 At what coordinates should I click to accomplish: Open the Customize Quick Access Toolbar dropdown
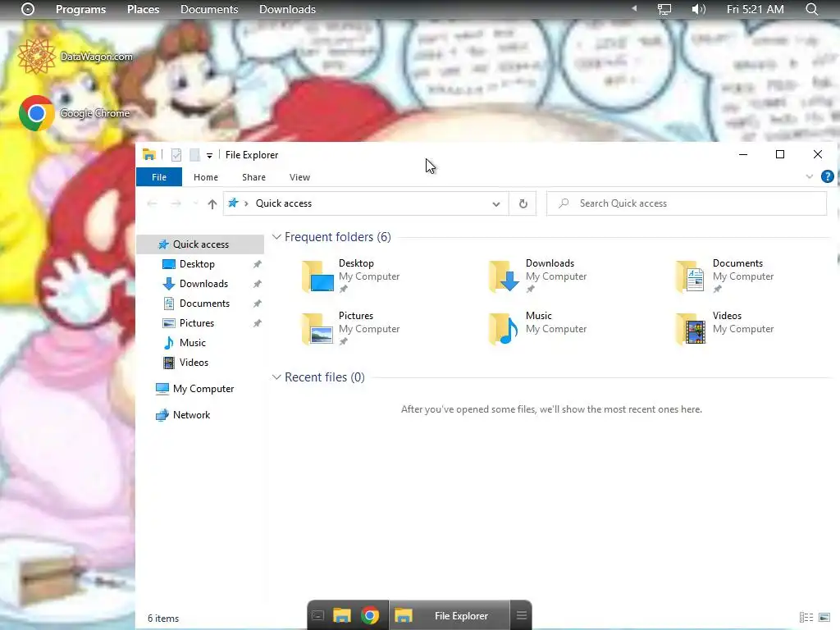[209, 155]
